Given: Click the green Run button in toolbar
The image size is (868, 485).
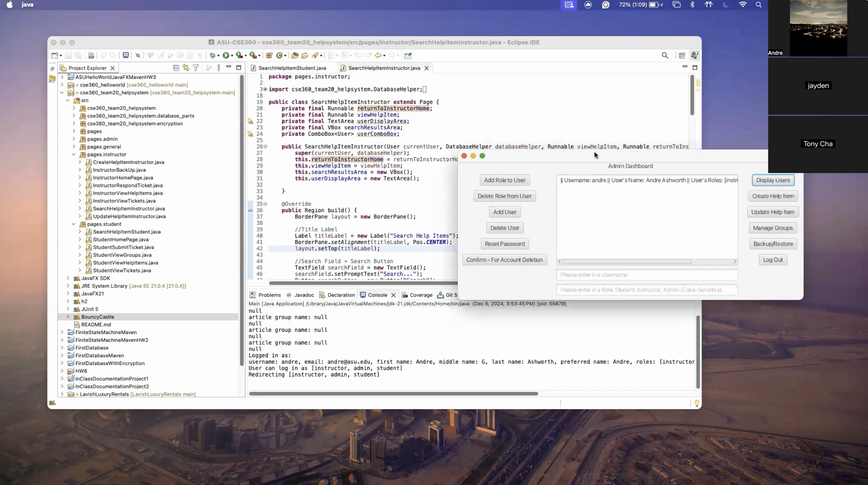Looking at the screenshot, I should pos(226,55).
